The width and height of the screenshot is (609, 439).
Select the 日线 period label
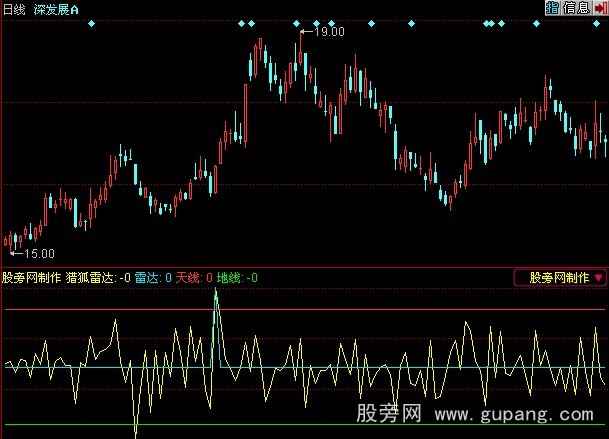coord(14,9)
